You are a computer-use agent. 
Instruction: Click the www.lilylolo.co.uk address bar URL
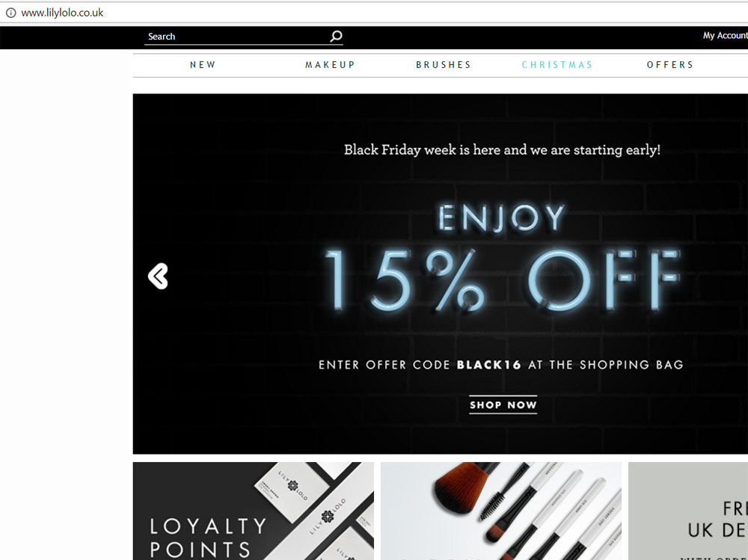pyautogui.click(x=62, y=13)
